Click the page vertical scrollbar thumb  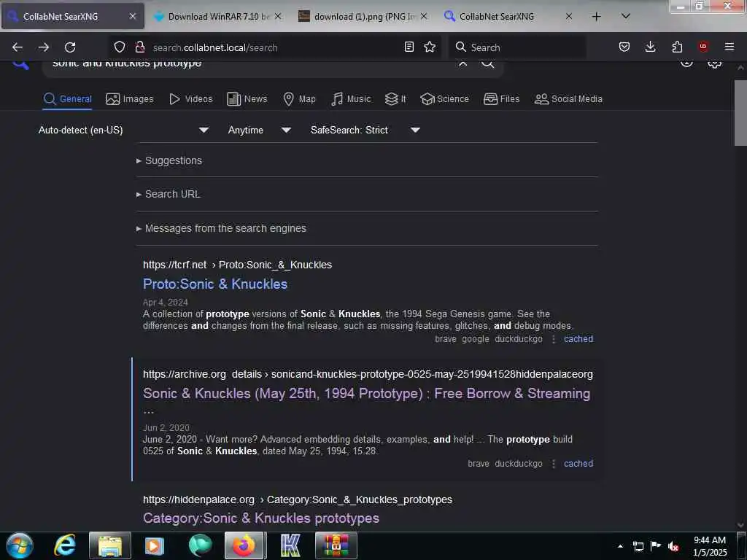coord(740,113)
